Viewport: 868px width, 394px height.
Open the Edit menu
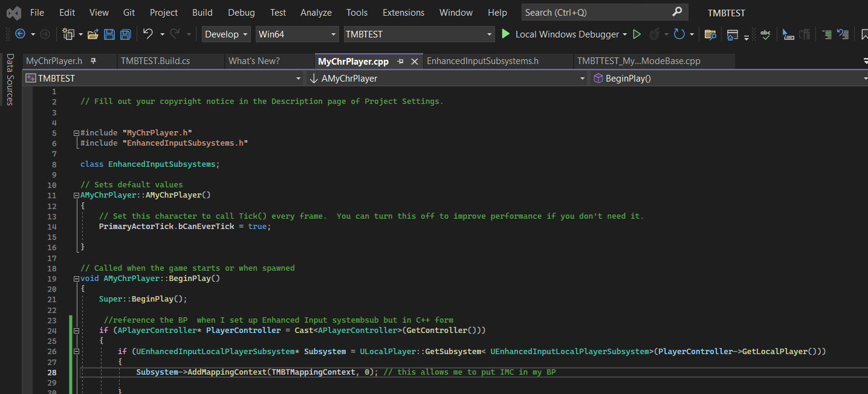tap(67, 12)
